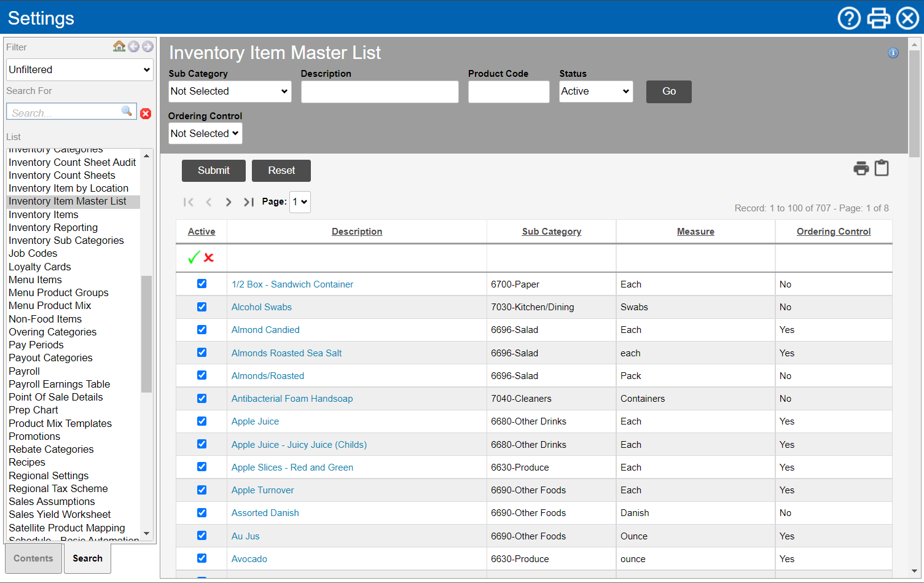Toggle Active checkbox for Apple Juice
Screen dimensions: 924x583
click(202, 421)
